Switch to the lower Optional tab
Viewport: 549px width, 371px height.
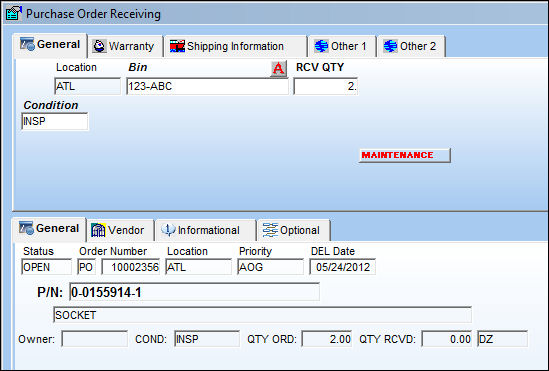coord(294,230)
